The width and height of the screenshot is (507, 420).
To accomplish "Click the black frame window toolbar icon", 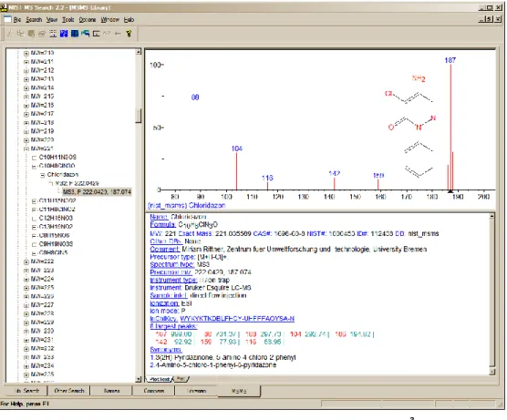I will click(x=97, y=34).
